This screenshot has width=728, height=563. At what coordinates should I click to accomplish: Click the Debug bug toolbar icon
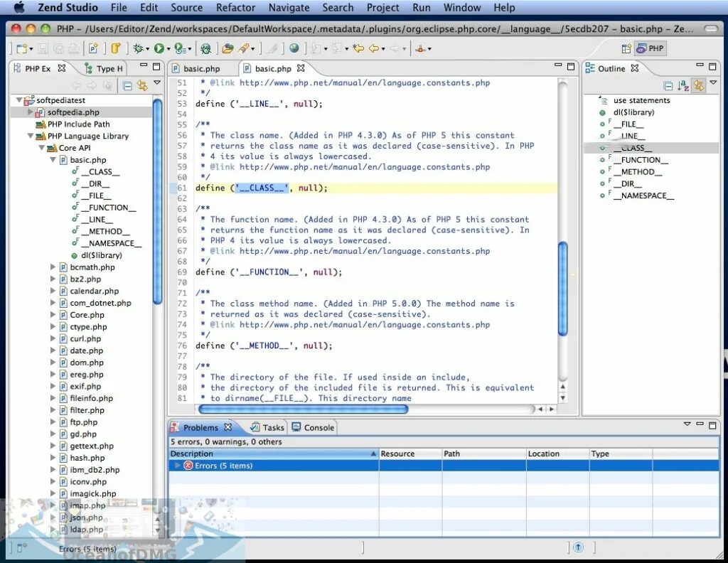tap(138, 48)
